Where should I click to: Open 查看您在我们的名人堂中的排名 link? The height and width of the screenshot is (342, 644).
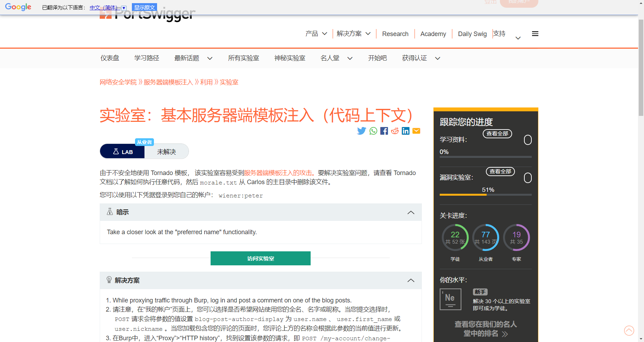tap(486, 329)
